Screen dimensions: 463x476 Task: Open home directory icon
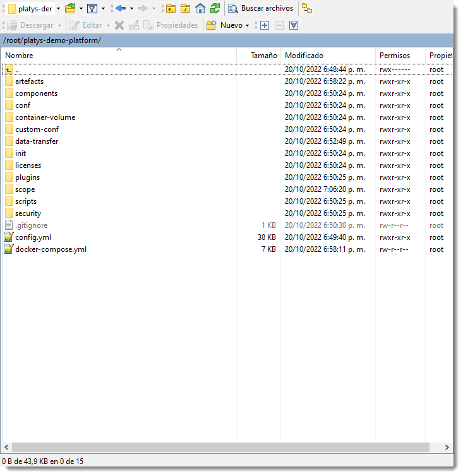tap(200, 8)
